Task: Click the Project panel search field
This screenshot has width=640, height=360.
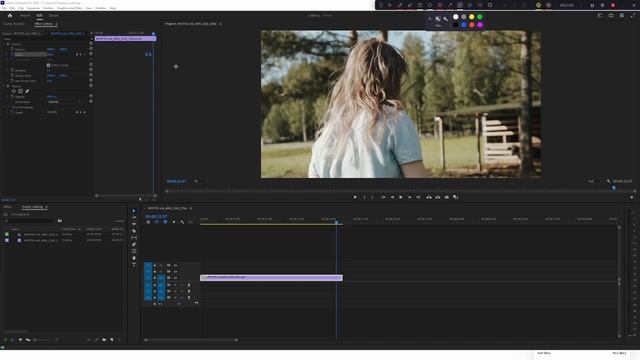Action: [x=29, y=221]
